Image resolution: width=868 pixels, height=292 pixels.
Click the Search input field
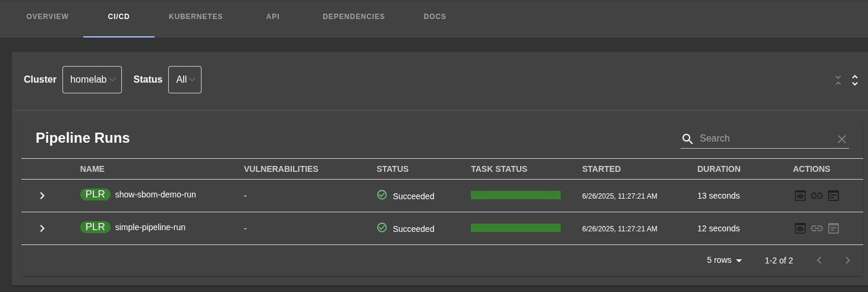click(764, 139)
